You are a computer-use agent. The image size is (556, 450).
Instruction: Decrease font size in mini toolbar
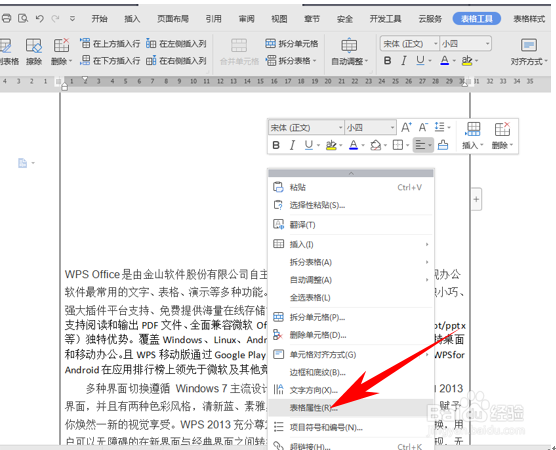click(x=423, y=127)
